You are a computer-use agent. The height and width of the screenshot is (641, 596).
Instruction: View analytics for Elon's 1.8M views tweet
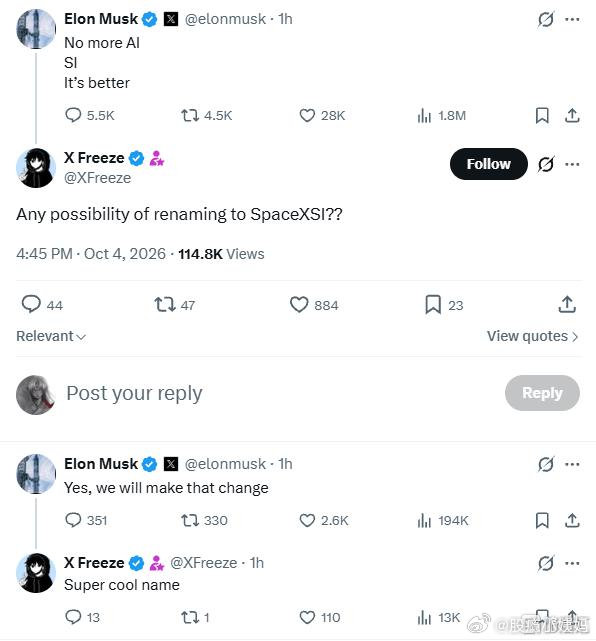[x=441, y=116]
